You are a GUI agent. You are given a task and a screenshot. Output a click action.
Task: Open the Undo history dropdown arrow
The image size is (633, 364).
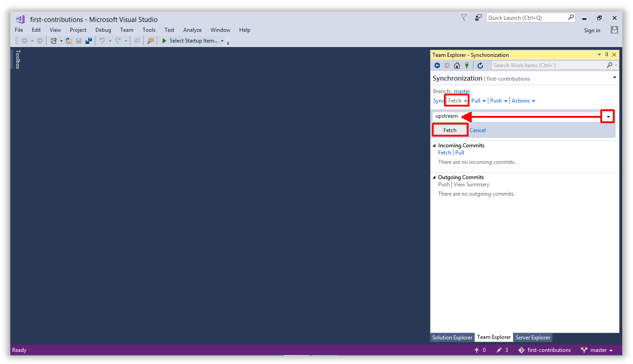[110, 41]
